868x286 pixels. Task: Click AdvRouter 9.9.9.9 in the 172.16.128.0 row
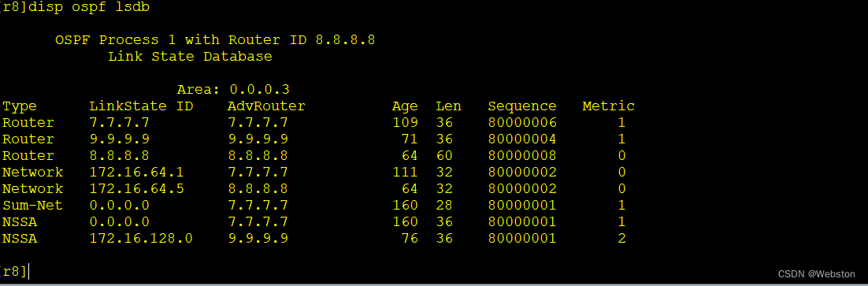(x=258, y=239)
